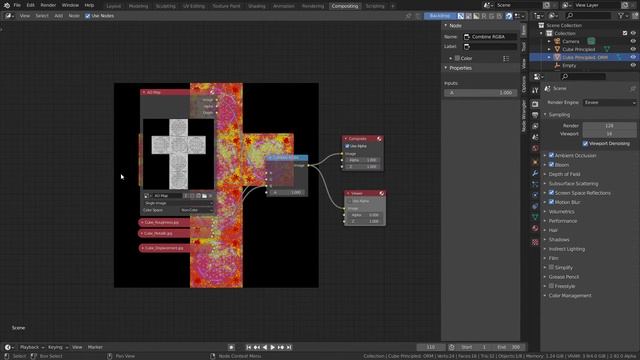The image size is (640, 360).
Task: Show only the Blue channel
Action: pyautogui.click(x=499, y=16)
